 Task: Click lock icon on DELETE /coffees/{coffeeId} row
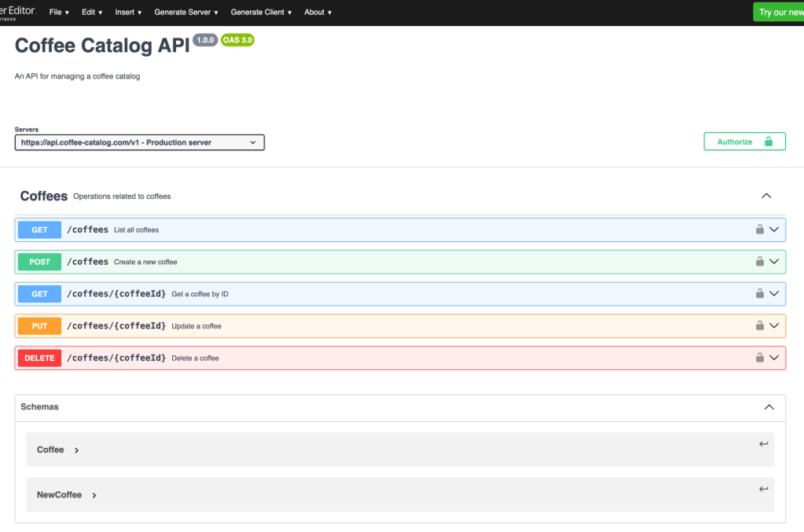759,358
